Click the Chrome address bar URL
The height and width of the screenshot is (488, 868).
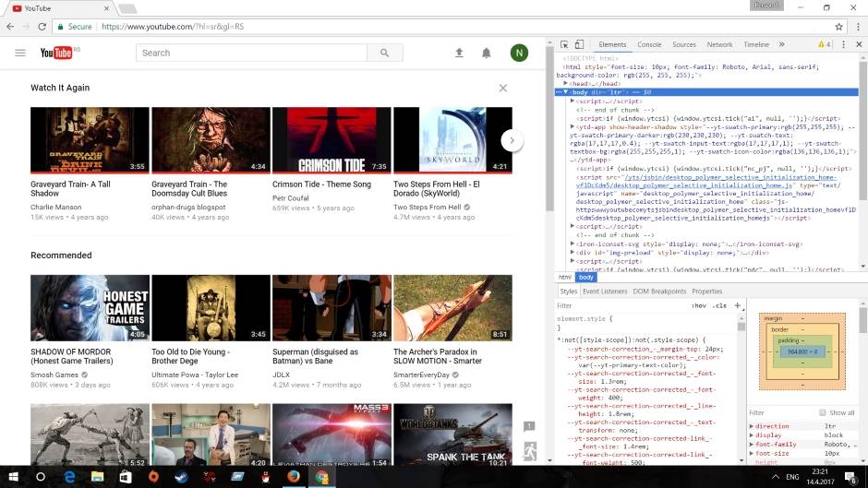(172, 27)
